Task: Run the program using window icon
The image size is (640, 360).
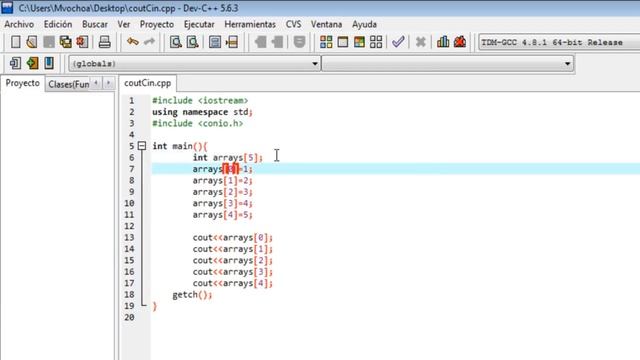Action: (x=342, y=42)
